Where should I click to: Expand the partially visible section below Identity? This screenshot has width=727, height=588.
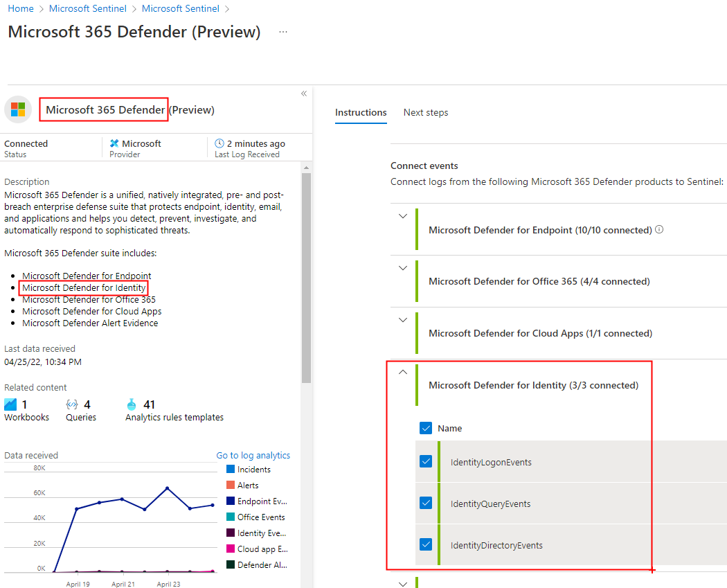(x=403, y=584)
